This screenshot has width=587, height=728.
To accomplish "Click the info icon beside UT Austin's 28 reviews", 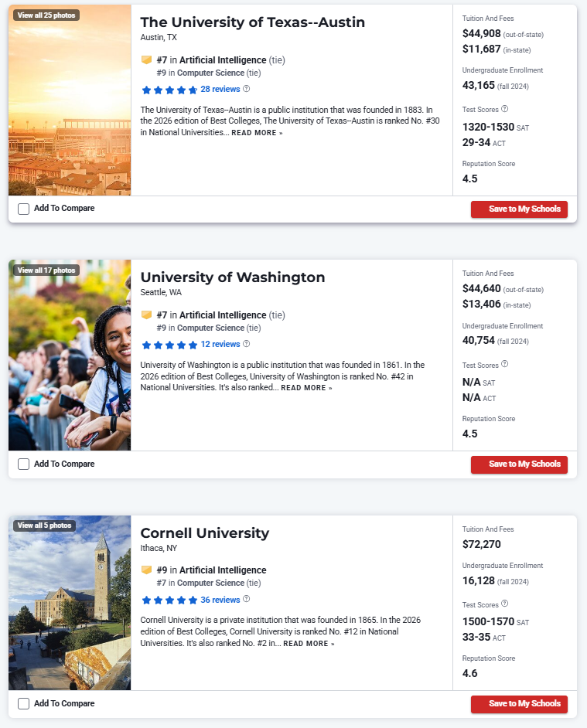I will 247,89.
